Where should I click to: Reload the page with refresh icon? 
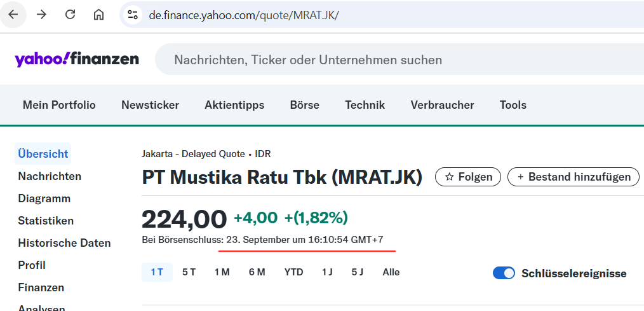coord(70,15)
